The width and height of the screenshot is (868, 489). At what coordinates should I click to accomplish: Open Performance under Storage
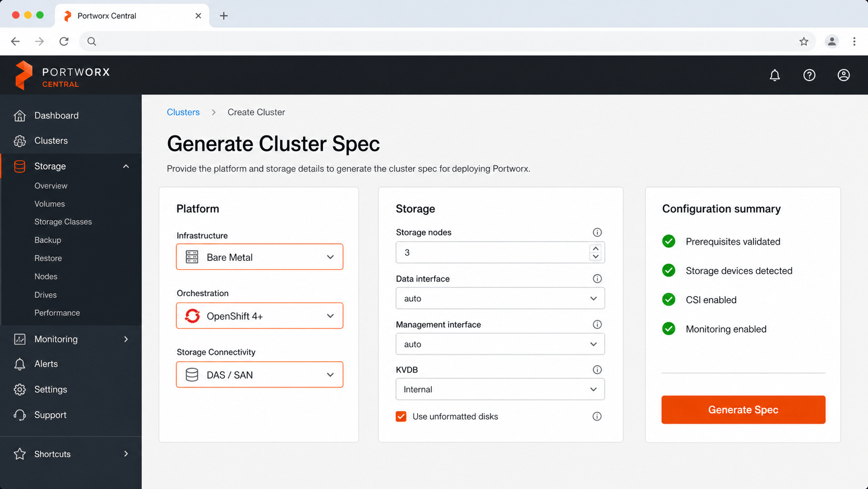(x=57, y=313)
